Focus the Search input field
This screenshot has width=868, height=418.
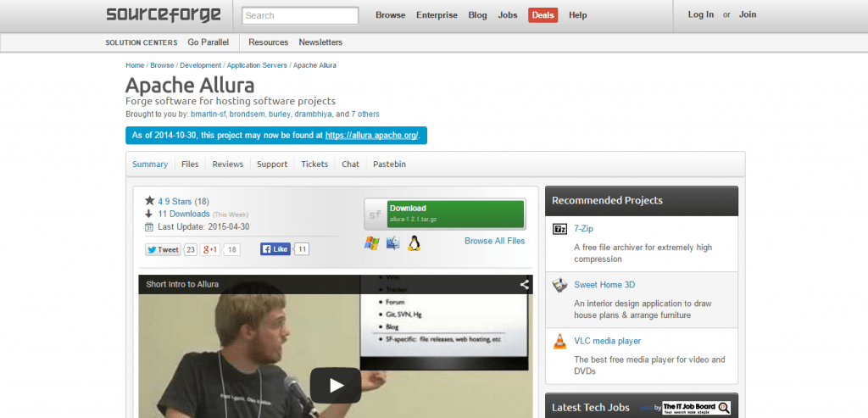[300, 15]
